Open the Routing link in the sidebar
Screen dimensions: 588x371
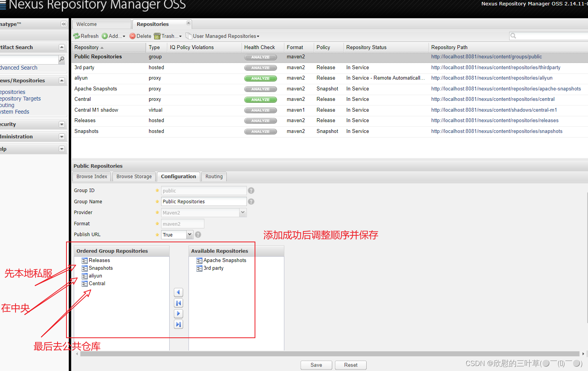7,105
